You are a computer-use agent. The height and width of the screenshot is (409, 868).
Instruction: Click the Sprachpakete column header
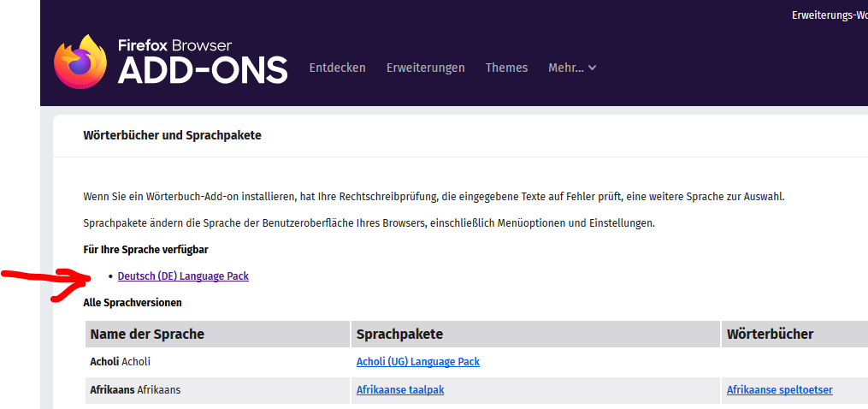pyautogui.click(x=399, y=334)
